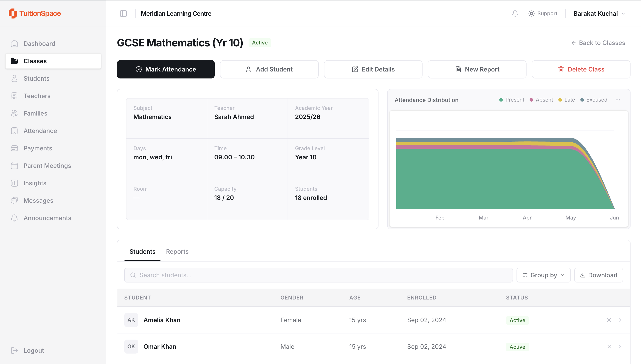Open the Dashboard sidebar icon
641x364 pixels.
pyautogui.click(x=15, y=44)
